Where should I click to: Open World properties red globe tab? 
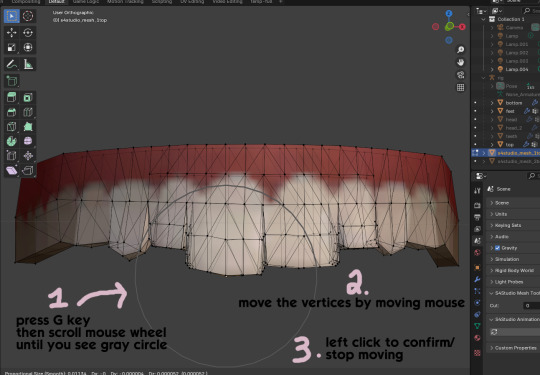coord(477,252)
